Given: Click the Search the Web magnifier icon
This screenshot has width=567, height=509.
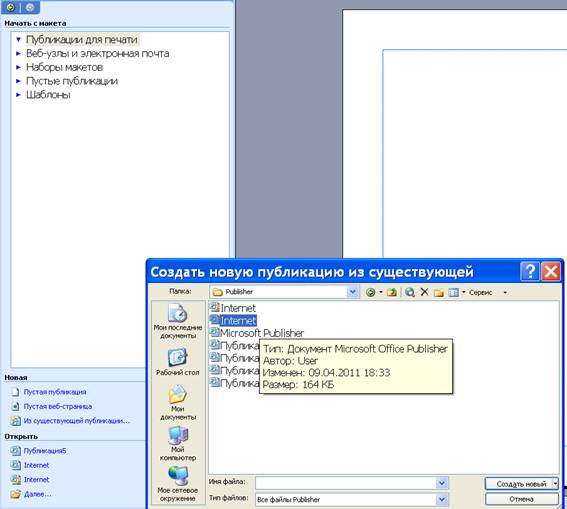Looking at the screenshot, I should tap(410, 292).
